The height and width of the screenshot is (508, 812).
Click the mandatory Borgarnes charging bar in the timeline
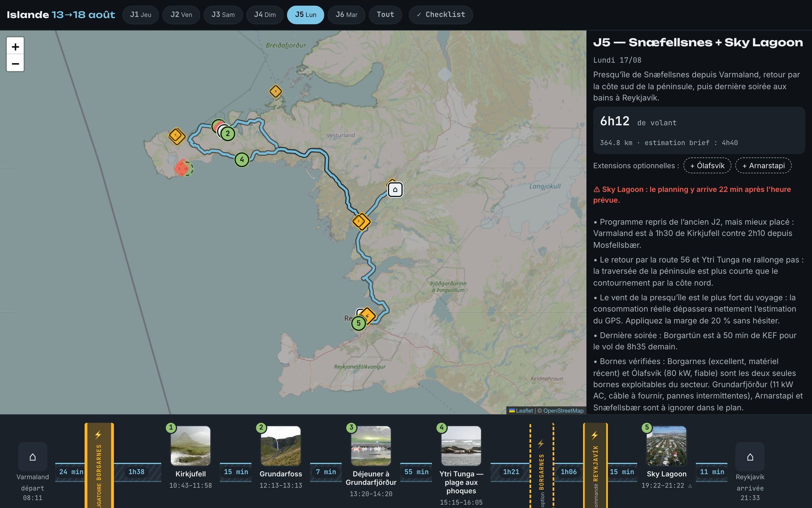point(99,465)
